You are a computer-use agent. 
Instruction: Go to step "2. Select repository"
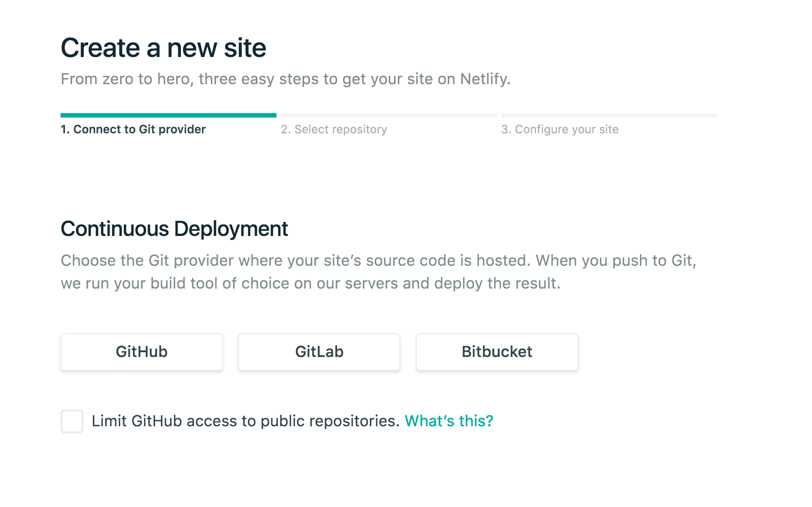click(334, 129)
